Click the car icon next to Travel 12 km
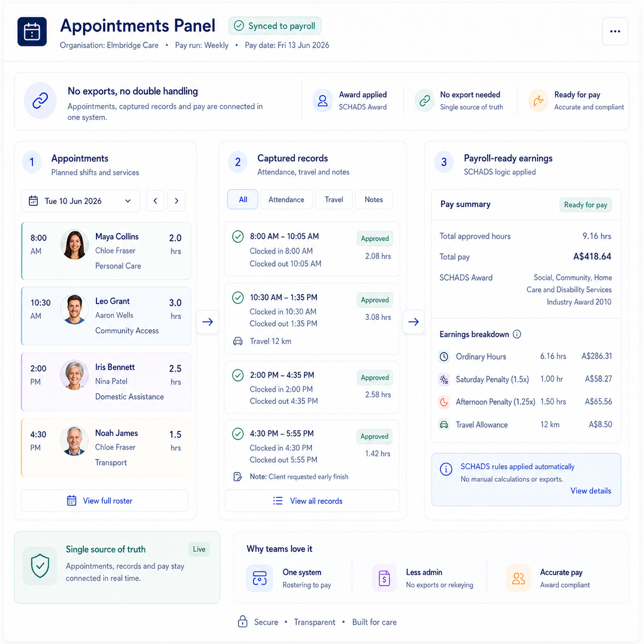Image resolution: width=644 pixels, height=644 pixels. pyautogui.click(x=238, y=342)
